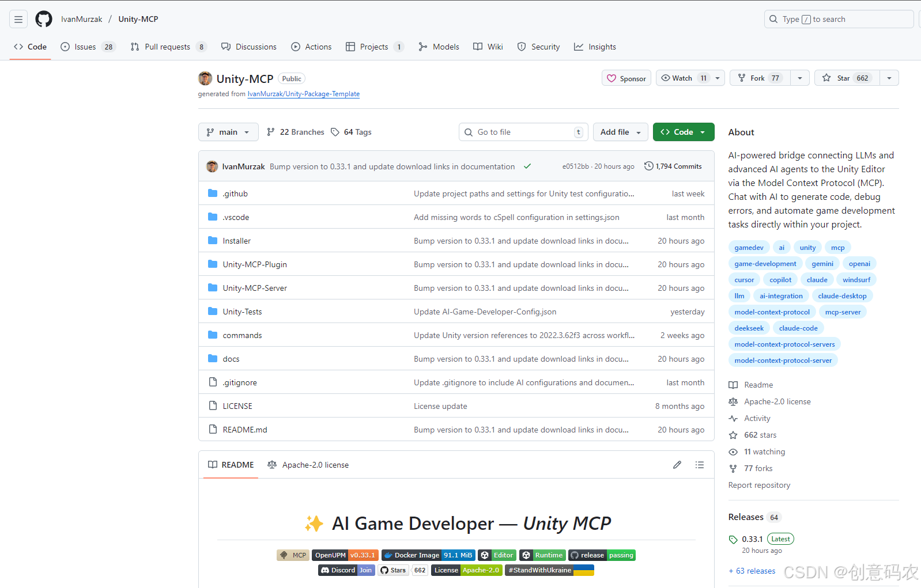Open the 0.33.1 Latest release
This screenshot has width=921, height=588.
tap(761, 539)
